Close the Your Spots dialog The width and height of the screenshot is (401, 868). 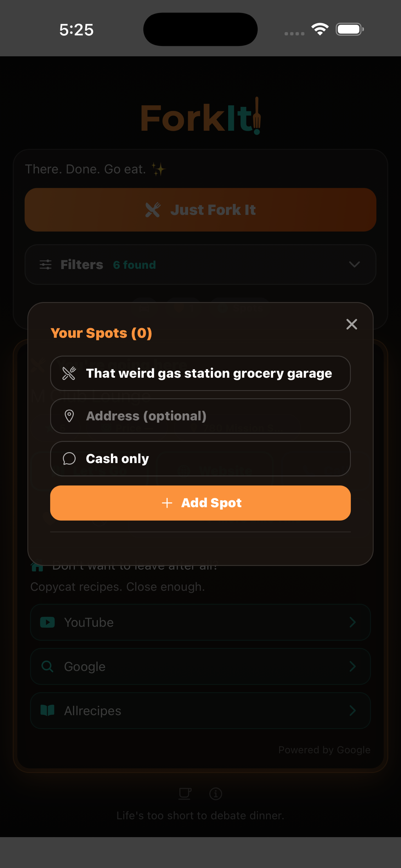[x=352, y=324]
